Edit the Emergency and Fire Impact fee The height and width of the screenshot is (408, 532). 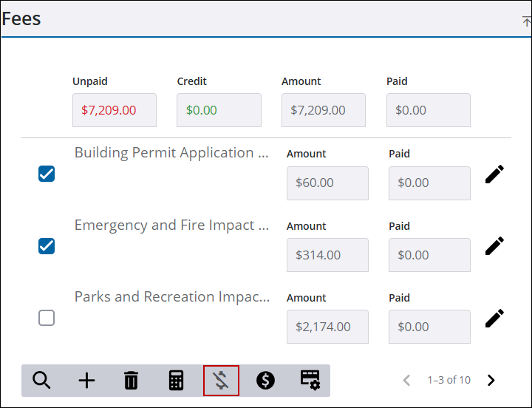[494, 246]
